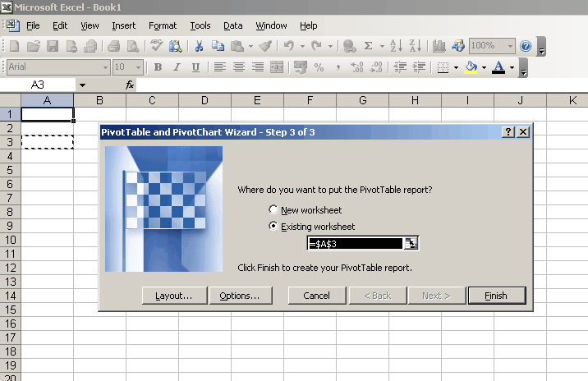Click Cancel in the wizard

tap(317, 296)
